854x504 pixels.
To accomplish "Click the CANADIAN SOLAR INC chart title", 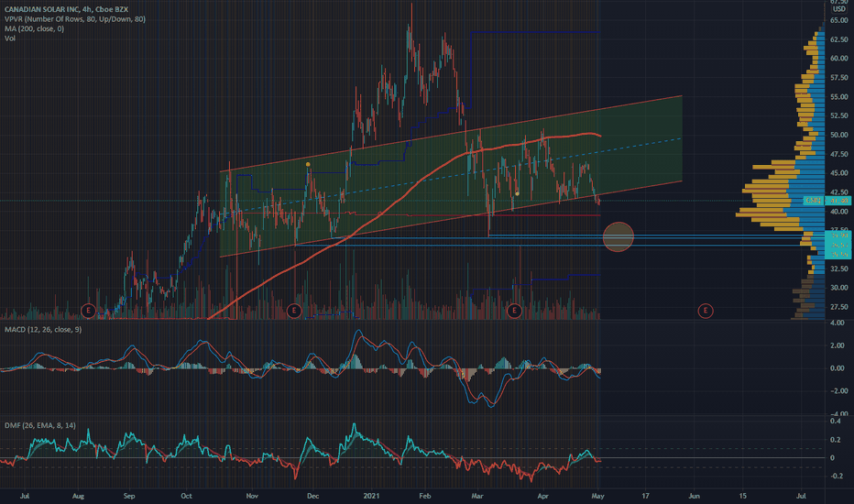I will point(67,9).
